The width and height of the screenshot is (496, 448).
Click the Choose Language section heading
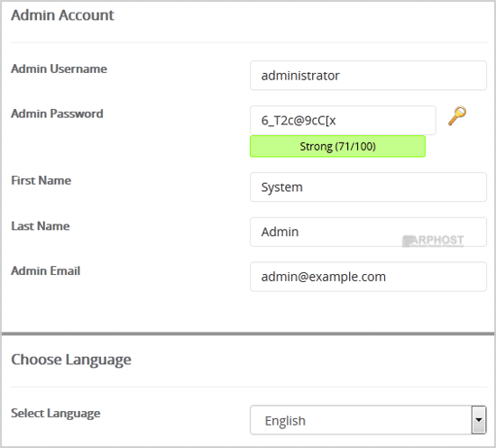[71, 360]
